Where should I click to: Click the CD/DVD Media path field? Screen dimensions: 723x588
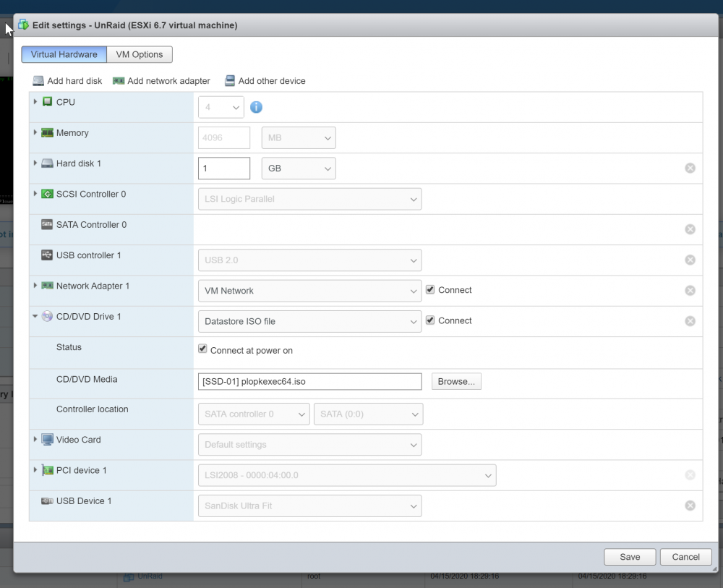pos(309,381)
